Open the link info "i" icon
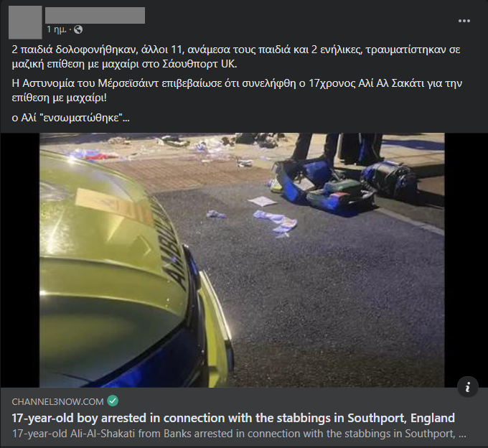The image size is (488, 448). click(467, 387)
